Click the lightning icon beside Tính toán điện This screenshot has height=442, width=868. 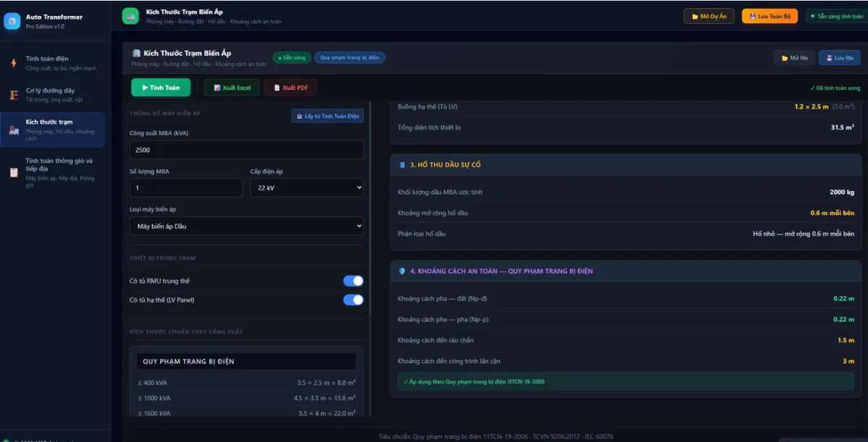[13, 63]
